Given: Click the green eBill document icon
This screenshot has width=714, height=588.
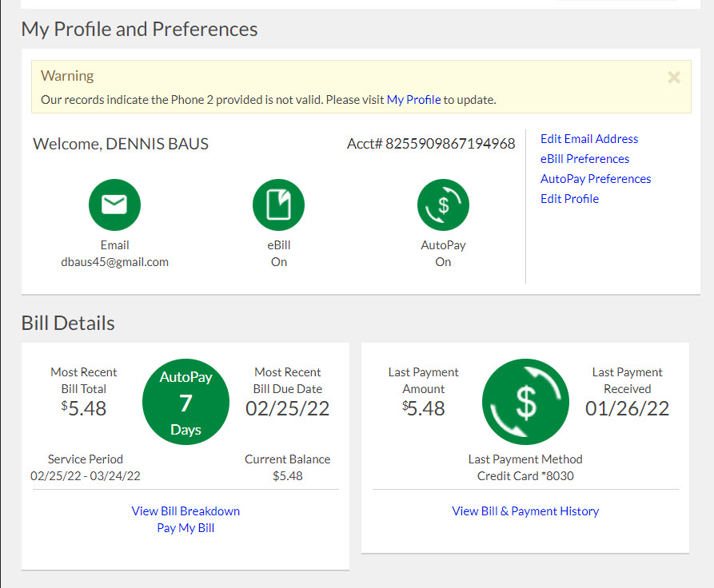Looking at the screenshot, I should (x=278, y=205).
